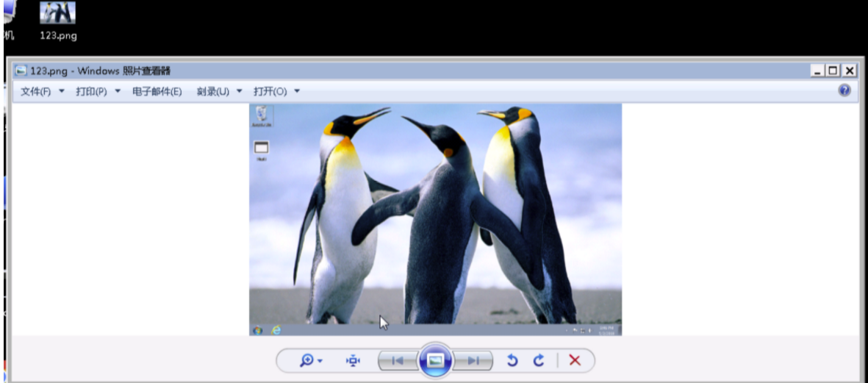
Task: Expand the zoom magnifier dropdown arrow
Action: click(320, 362)
